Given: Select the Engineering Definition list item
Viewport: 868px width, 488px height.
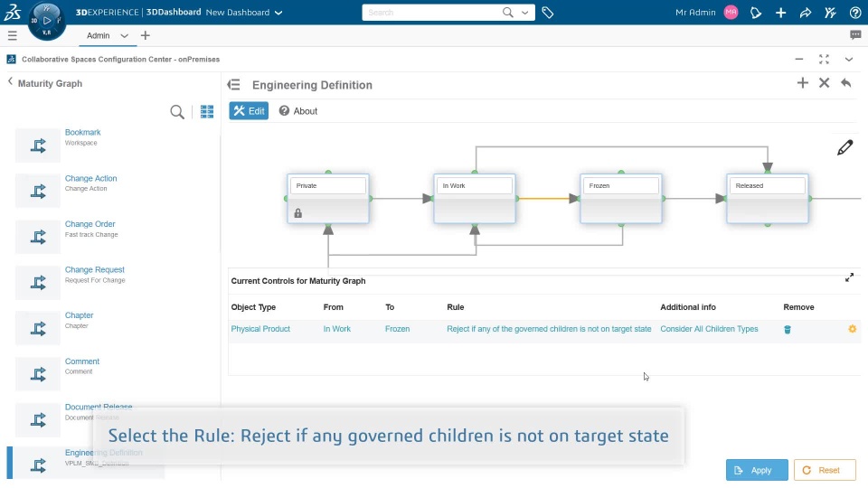Looking at the screenshot, I should click(x=86, y=463).
